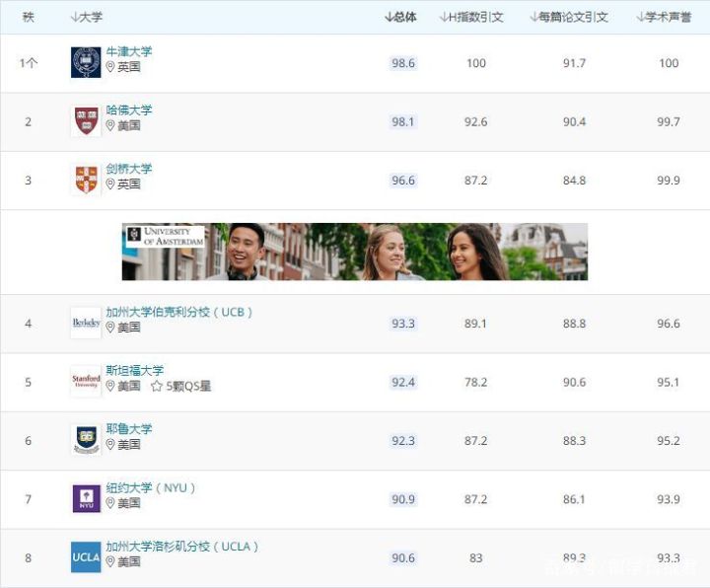Screen dimensions: 710x588
Task: Click the location pin beside Oxford's 英国
Action: tap(110, 67)
